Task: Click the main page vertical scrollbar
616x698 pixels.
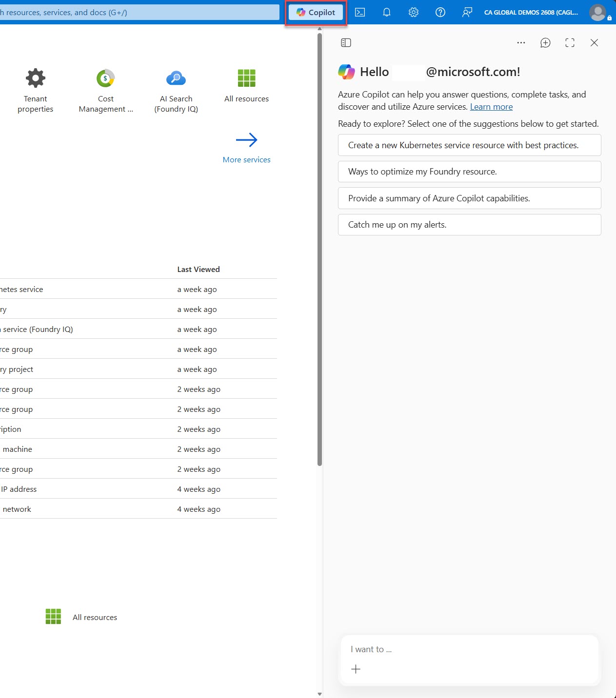Action: 319,249
